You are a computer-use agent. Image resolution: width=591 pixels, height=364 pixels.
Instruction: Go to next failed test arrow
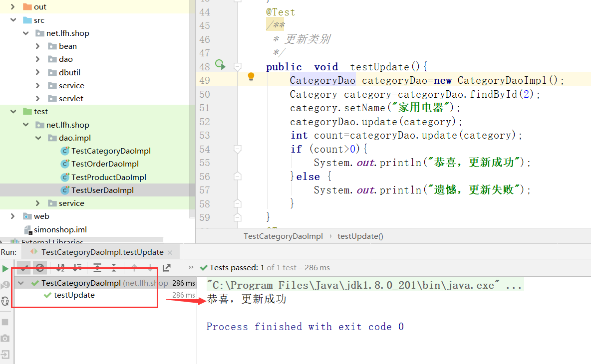[150, 268]
